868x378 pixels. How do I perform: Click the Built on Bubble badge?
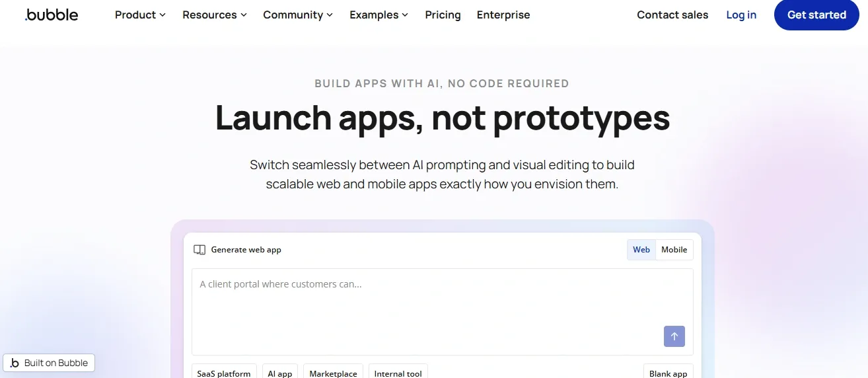coord(50,363)
